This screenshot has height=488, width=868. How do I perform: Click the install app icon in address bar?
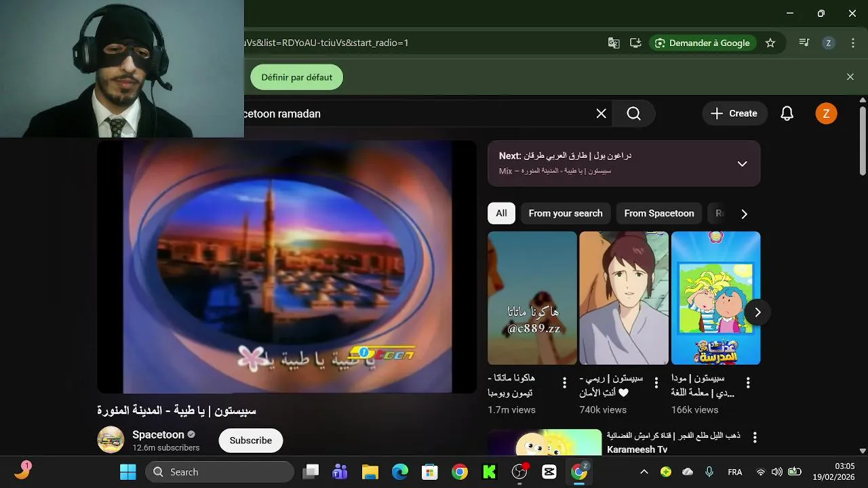click(x=635, y=43)
